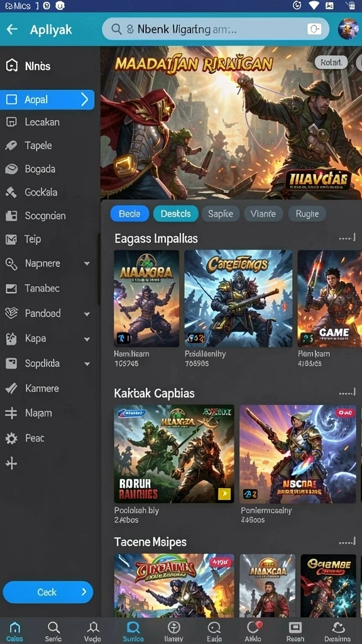
Task: Open Lecakan icon in sidebar
Action: click(11, 122)
